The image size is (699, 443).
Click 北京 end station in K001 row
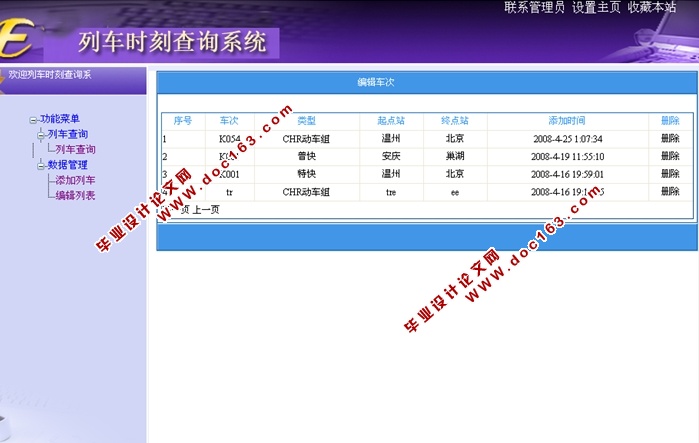click(455, 174)
